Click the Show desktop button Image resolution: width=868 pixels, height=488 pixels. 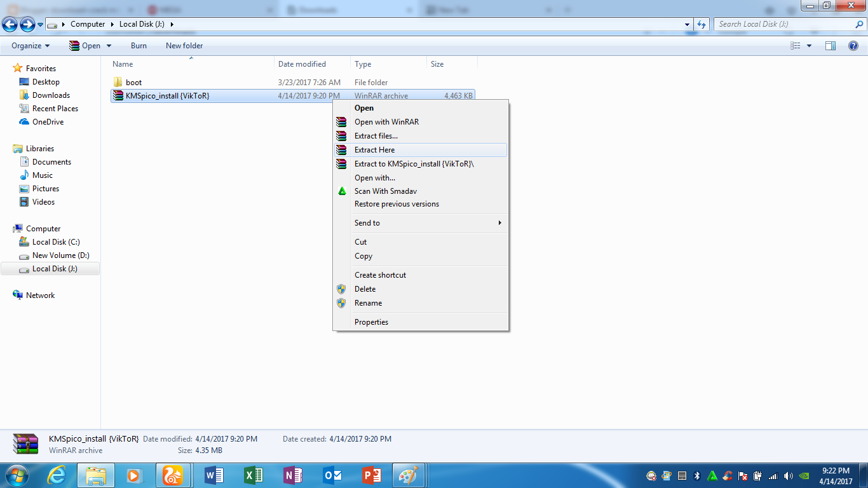[x=863, y=475]
